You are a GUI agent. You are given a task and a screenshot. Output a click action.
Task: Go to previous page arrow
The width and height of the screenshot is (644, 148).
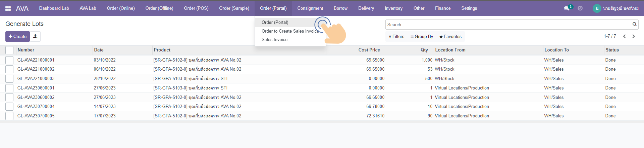tap(624, 36)
